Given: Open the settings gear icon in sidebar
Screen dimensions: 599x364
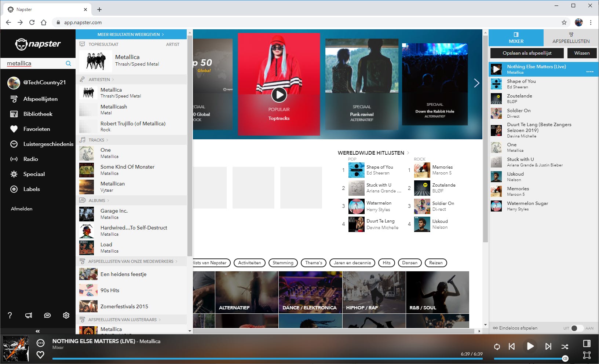Looking at the screenshot, I should coord(66,315).
